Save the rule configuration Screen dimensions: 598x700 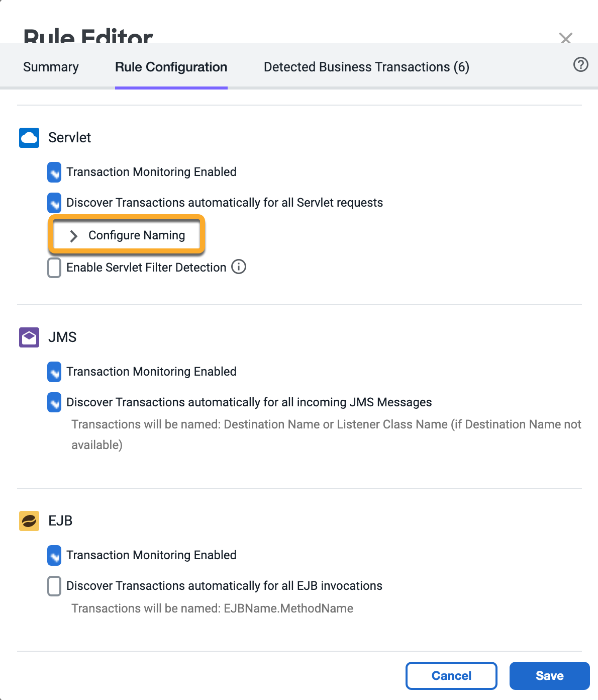tap(550, 676)
